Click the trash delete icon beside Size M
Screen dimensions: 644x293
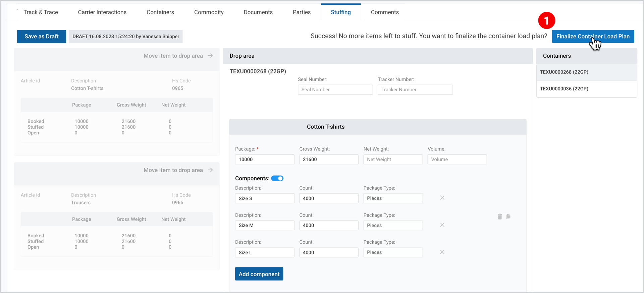click(x=500, y=216)
